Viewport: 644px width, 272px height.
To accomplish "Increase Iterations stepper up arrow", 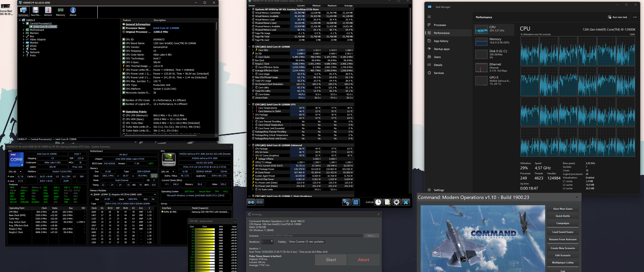I will point(272,241).
